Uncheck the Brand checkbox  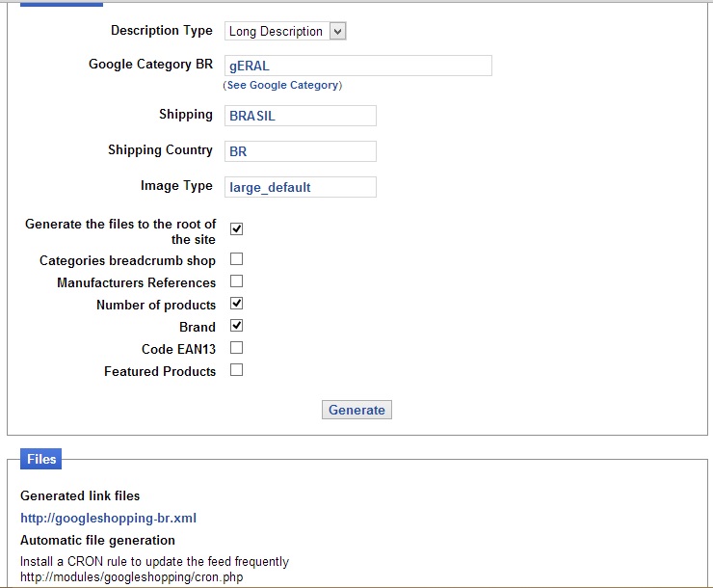coord(236,326)
